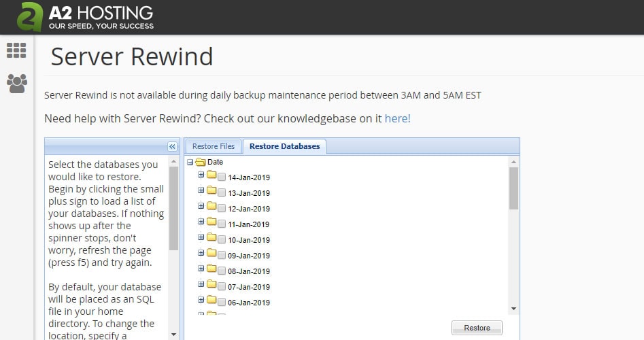The width and height of the screenshot is (644, 340).
Task: Click the folder icon for 06-Jan-2019
Action: pyautogui.click(x=211, y=300)
